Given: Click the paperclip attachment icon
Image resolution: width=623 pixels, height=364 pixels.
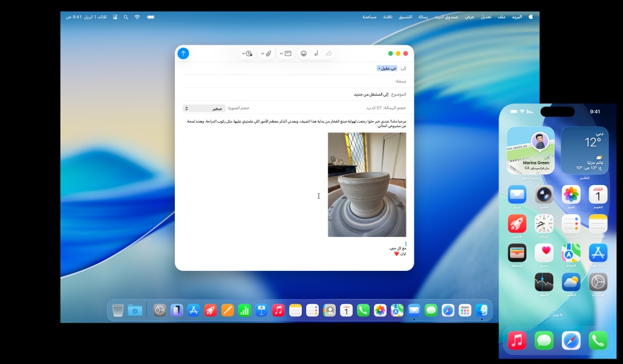Looking at the screenshot, I should pos(269,53).
